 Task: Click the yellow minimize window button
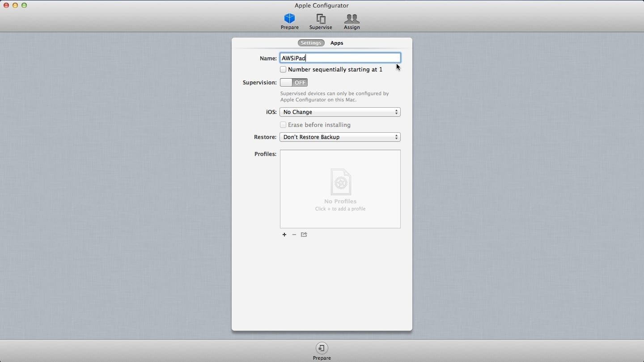[15, 5]
